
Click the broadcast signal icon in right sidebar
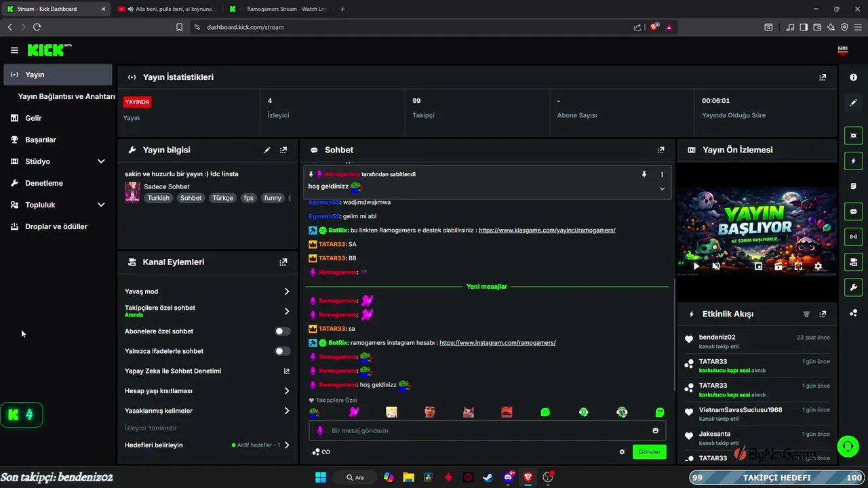point(853,237)
